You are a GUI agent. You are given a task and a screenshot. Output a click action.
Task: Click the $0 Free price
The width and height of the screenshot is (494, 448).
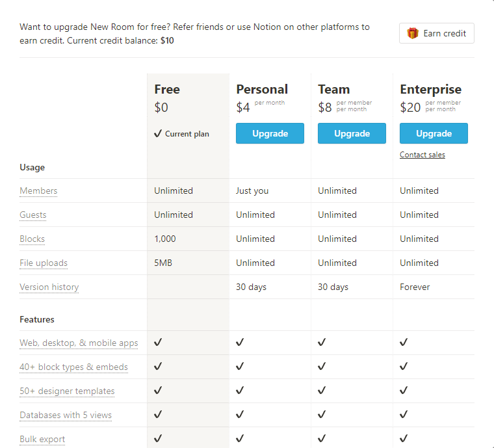pos(161,107)
